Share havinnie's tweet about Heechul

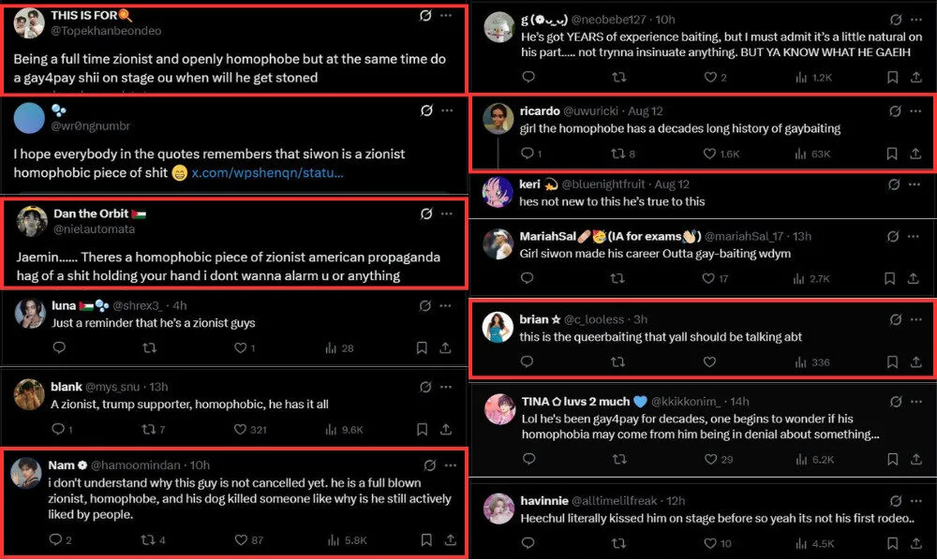point(915,543)
